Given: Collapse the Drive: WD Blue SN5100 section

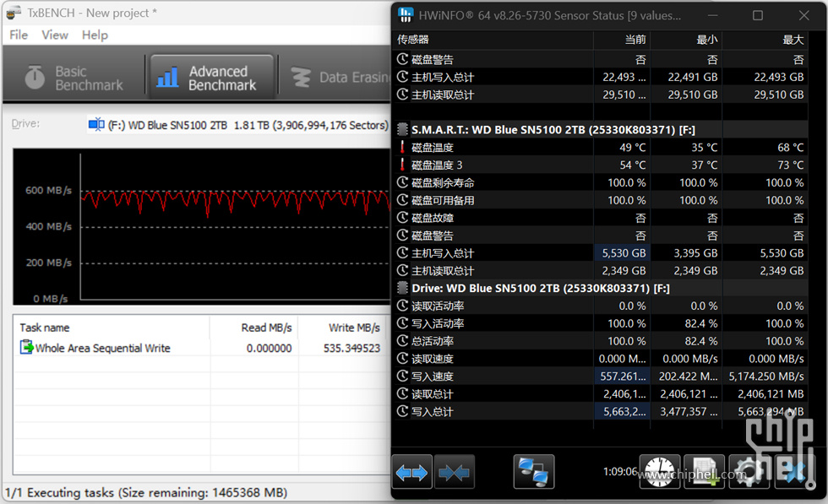Looking at the screenshot, I should (x=403, y=289).
